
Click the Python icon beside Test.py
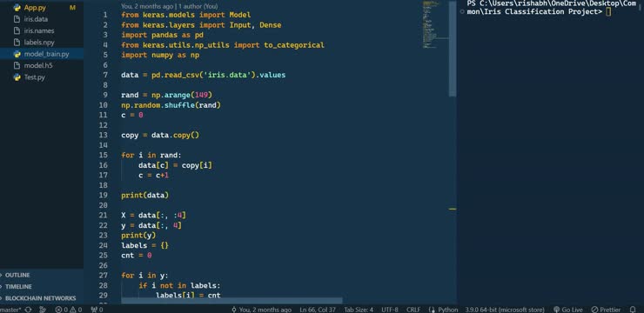(17, 77)
